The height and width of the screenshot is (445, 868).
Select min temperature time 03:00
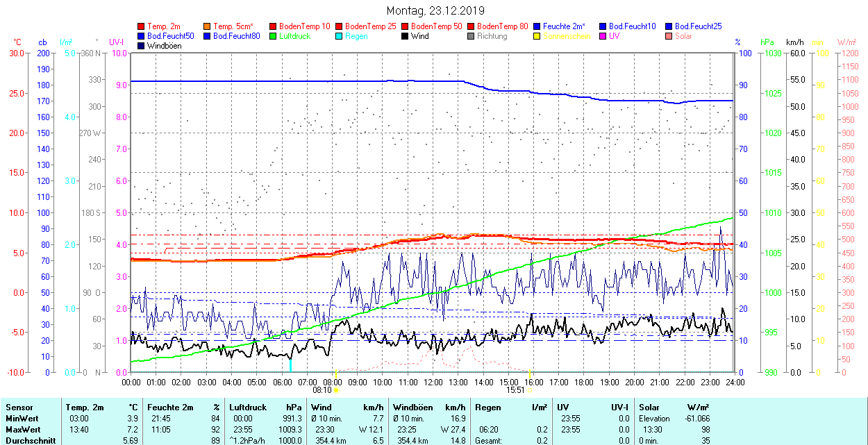(79, 419)
